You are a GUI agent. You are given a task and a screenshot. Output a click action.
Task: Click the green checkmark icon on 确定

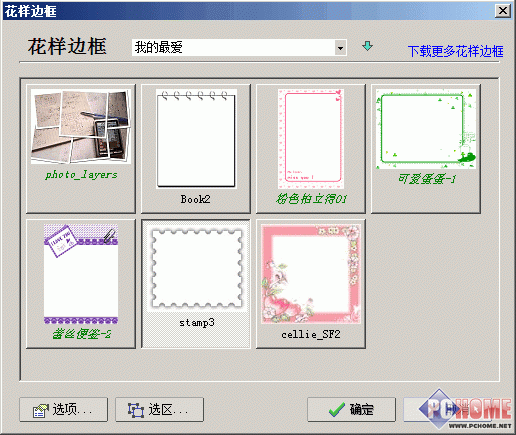pyautogui.click(x=337, y=410)
